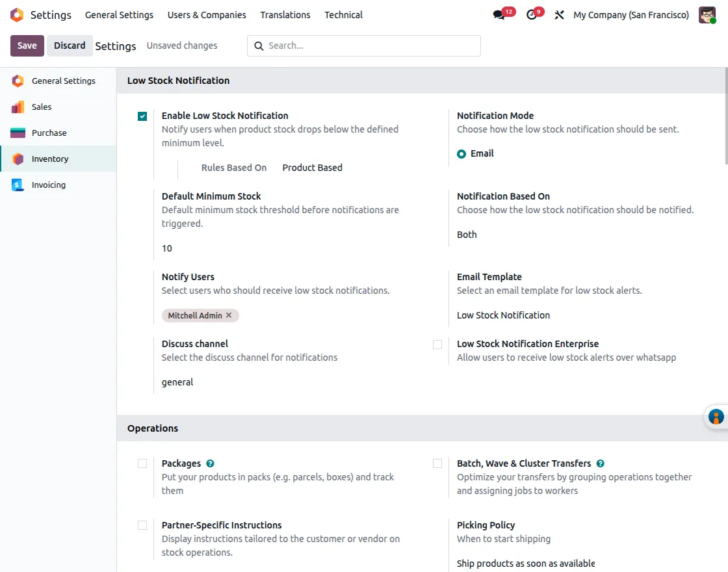This screenshot has width=728, height=572.
Task: Click the developer tools wrench icon
Action: tap(559, 15)
